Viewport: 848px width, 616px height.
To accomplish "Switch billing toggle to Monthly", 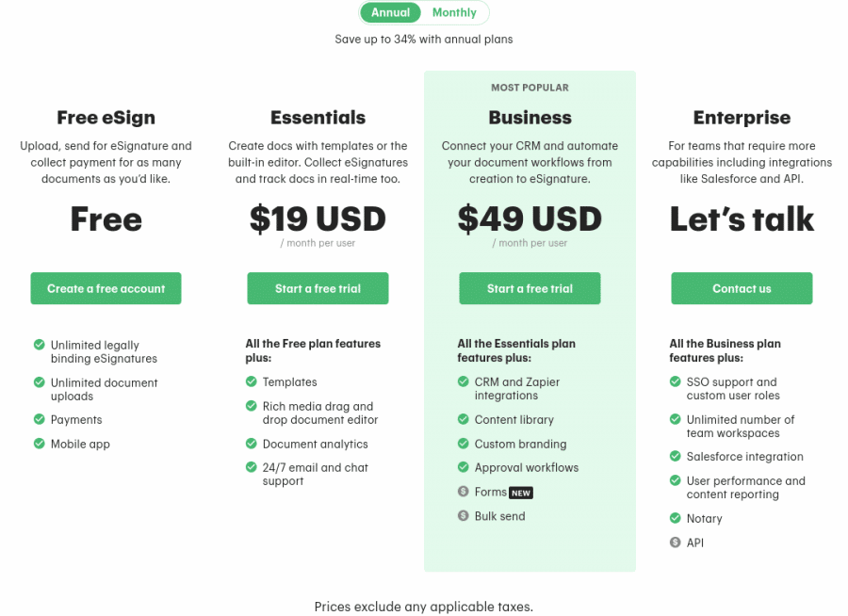I will pyautogui.click(x=454, y=12).
